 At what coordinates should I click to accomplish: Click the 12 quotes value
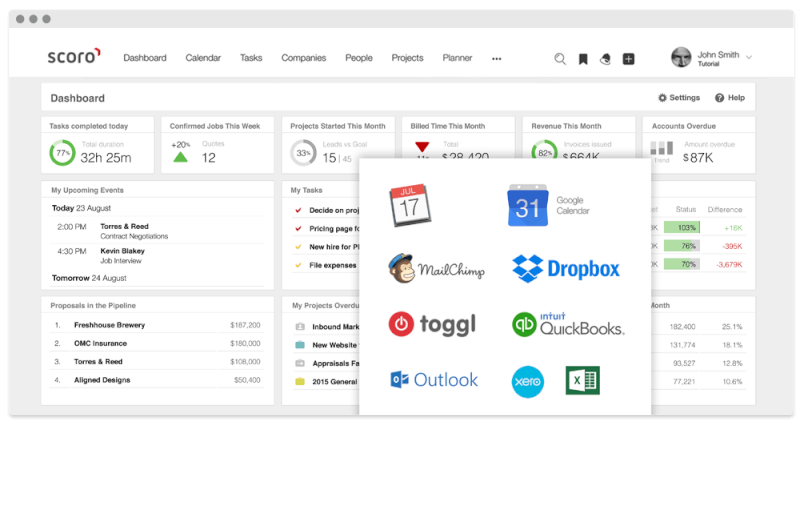[x=209, y=158]
